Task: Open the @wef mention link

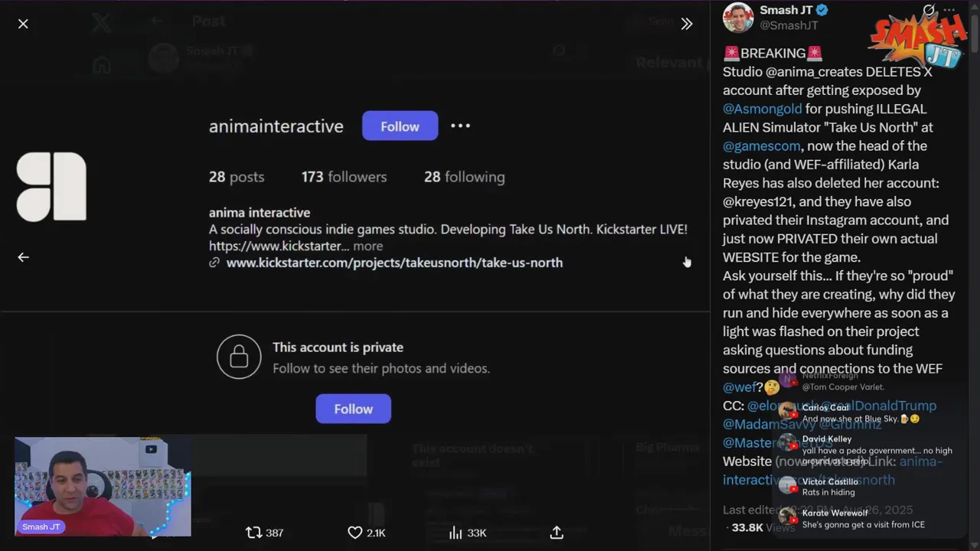Action: click(740, 387)
